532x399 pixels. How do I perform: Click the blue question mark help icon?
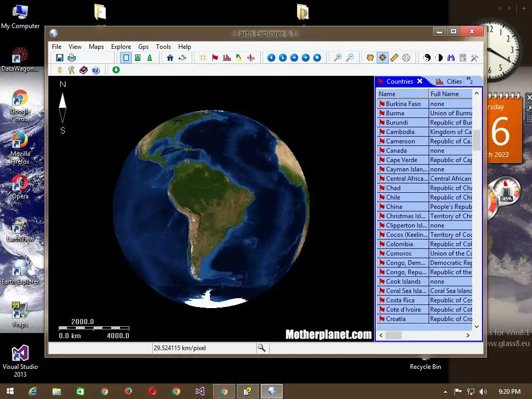pyautogui.click(x=96, y=70)
